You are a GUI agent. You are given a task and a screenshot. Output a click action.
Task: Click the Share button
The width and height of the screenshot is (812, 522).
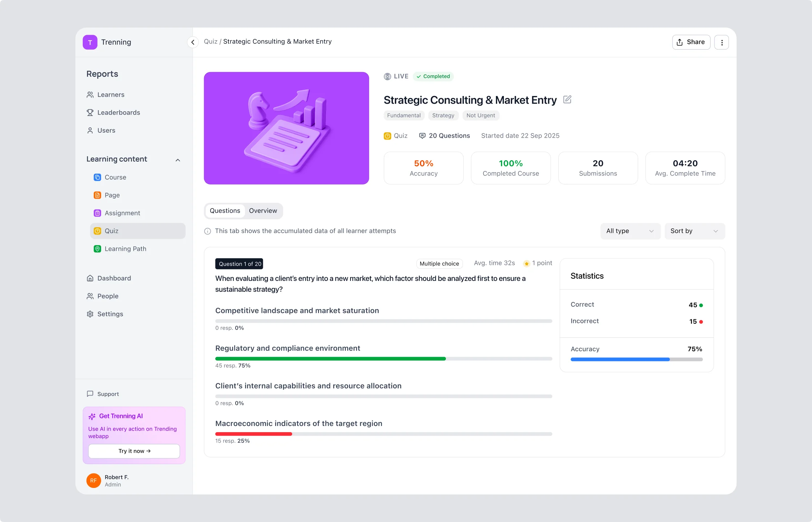(x=691, y=42)
